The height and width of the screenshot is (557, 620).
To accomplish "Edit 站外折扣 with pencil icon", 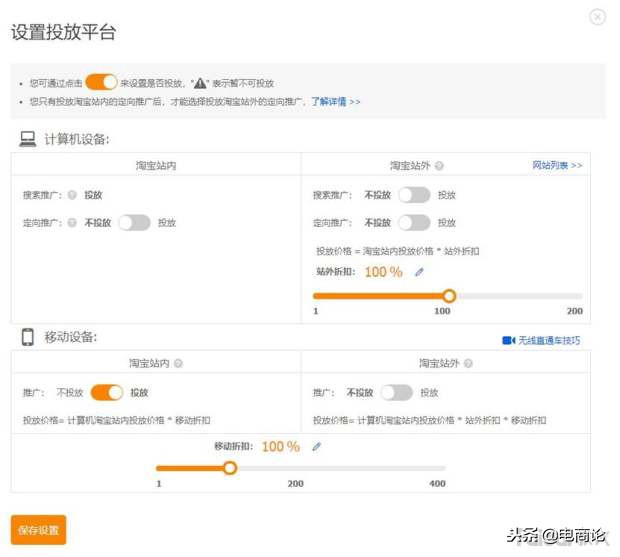I will [419, 272].
